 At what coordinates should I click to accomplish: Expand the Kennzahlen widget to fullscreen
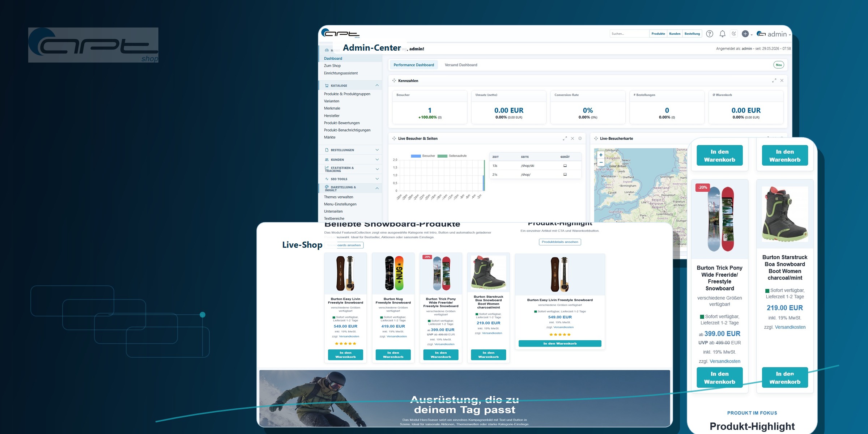[x=774, y=81]
